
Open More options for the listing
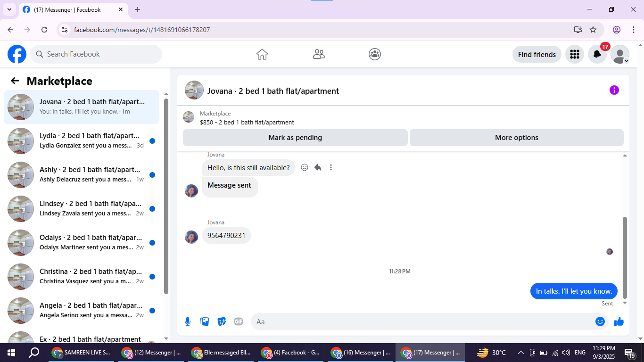click(517, 138)
